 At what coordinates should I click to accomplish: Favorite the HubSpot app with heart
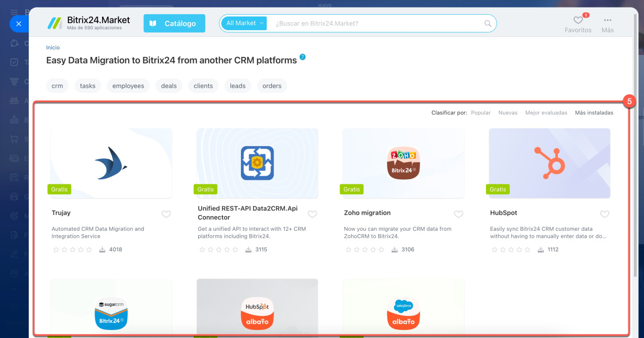605,214
